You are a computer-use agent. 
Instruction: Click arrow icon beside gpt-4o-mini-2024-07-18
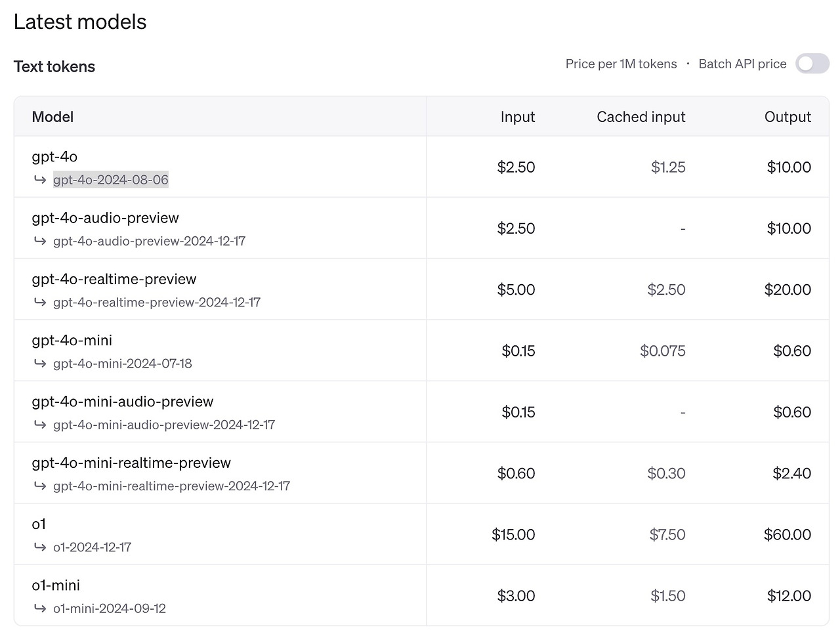pos(40,363)
